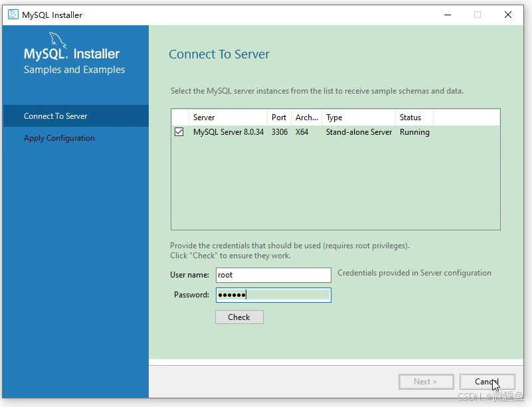Click the Arch column header

point(306,118)
